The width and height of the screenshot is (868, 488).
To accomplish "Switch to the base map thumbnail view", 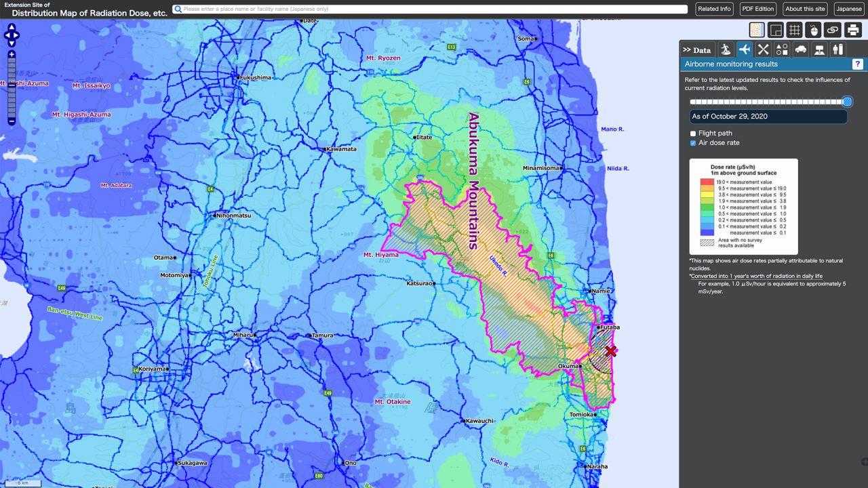I will point(757,30).
